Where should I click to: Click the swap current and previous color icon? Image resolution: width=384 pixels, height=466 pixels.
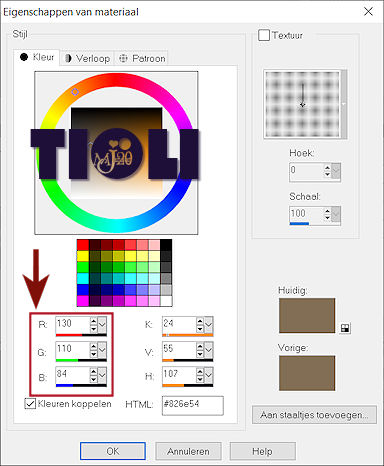(345, 328)
